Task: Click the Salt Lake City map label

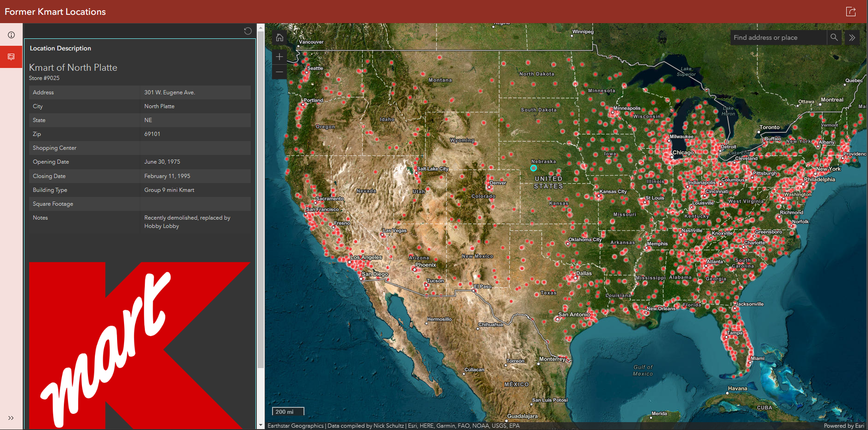Action: pyautogui.click(x=433, y=169)
